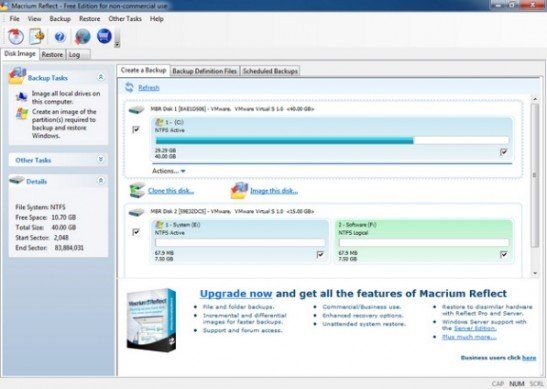
Task: Click the MBR Disk 1 drive icon
Action: click(x=136, y=110)
